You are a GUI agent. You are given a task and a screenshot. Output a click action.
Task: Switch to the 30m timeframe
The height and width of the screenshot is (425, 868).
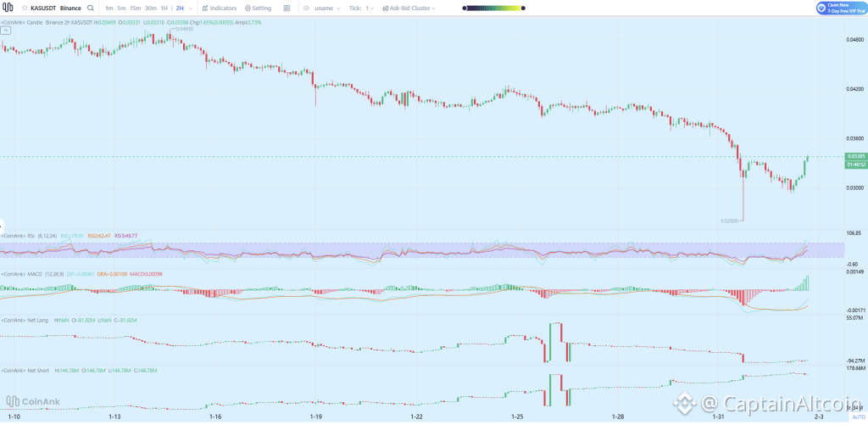click(x=150, y=8)
